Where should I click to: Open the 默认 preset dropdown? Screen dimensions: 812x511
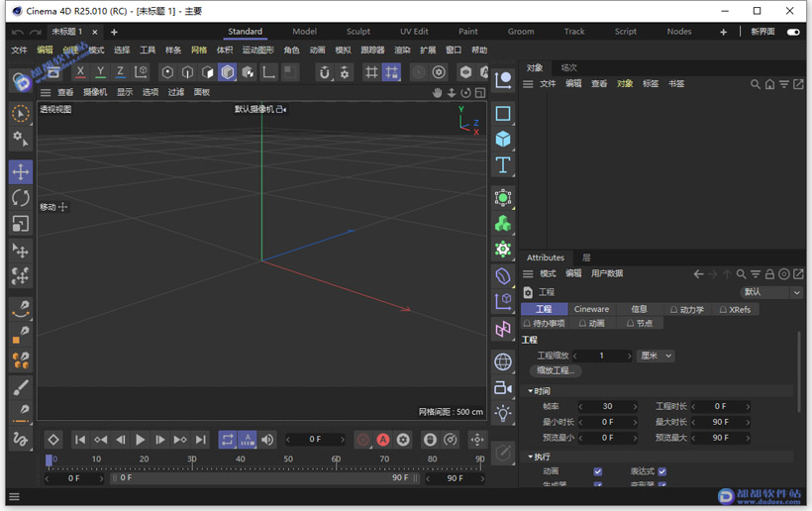pyautogui.click(x=771, y=292)
